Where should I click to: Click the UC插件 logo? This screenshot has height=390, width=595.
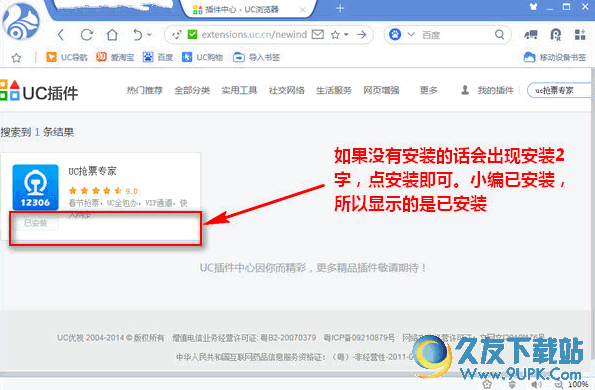pyautogui.click(x=39, y=91)
